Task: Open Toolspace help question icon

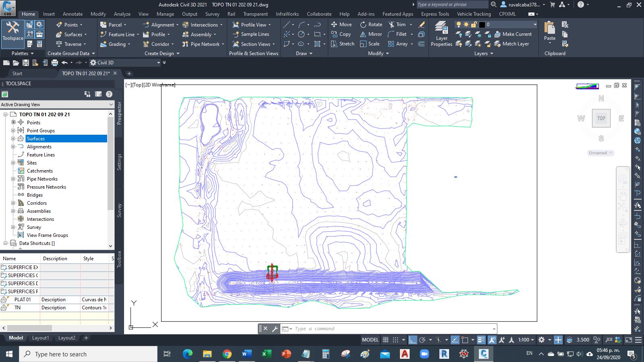Action: (109, 94)
